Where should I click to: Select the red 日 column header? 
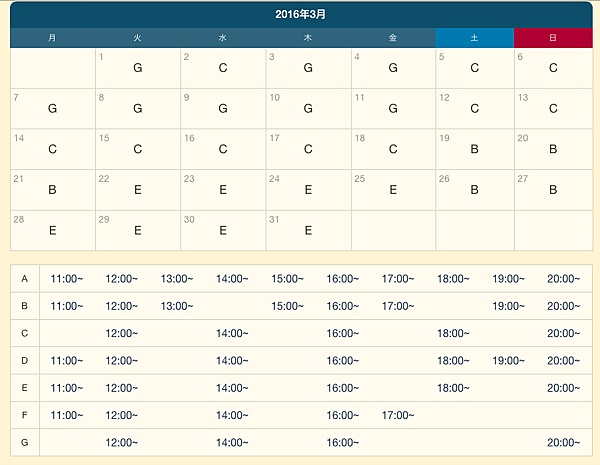click(553, 38)
